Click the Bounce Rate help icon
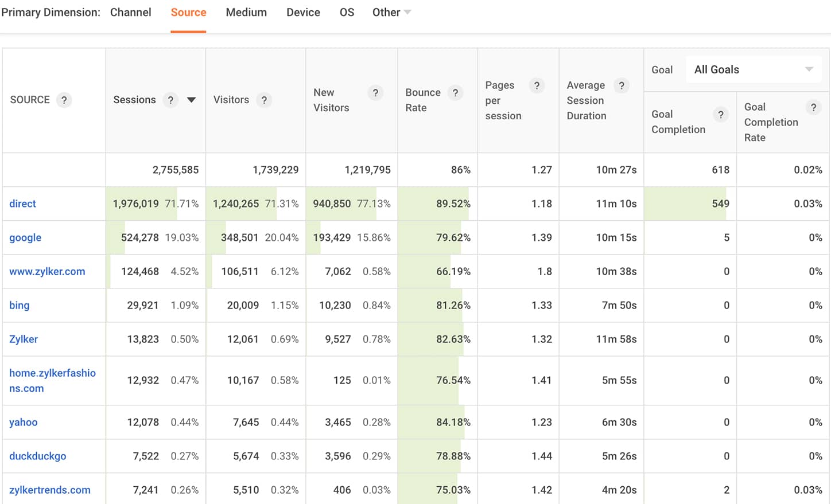Viewport: 831px width, 504px height. (x=456, y=92)
